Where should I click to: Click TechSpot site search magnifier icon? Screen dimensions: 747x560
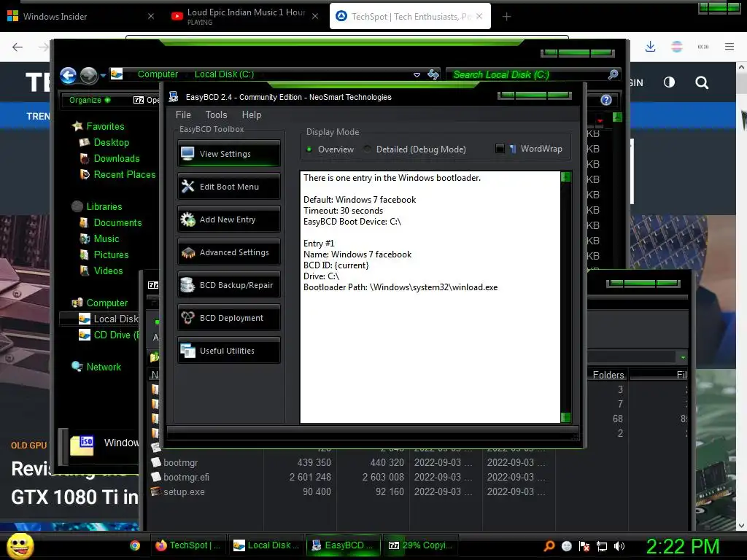(702, 83)
